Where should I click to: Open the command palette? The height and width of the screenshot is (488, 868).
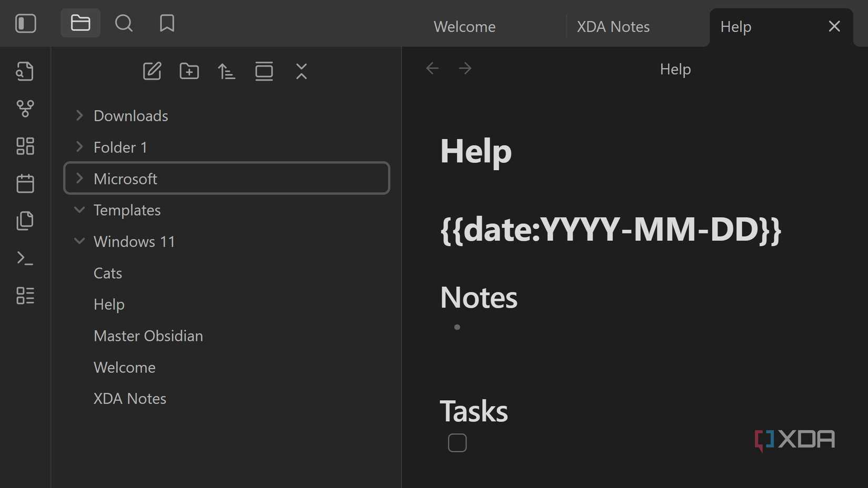[x=25, y=258]
